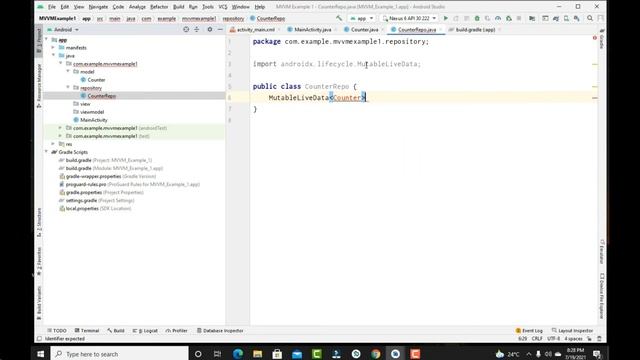This screenshot has width=640, height=360.
Task: Click the Make Project hammer icon
Action: tap(339, 18)
